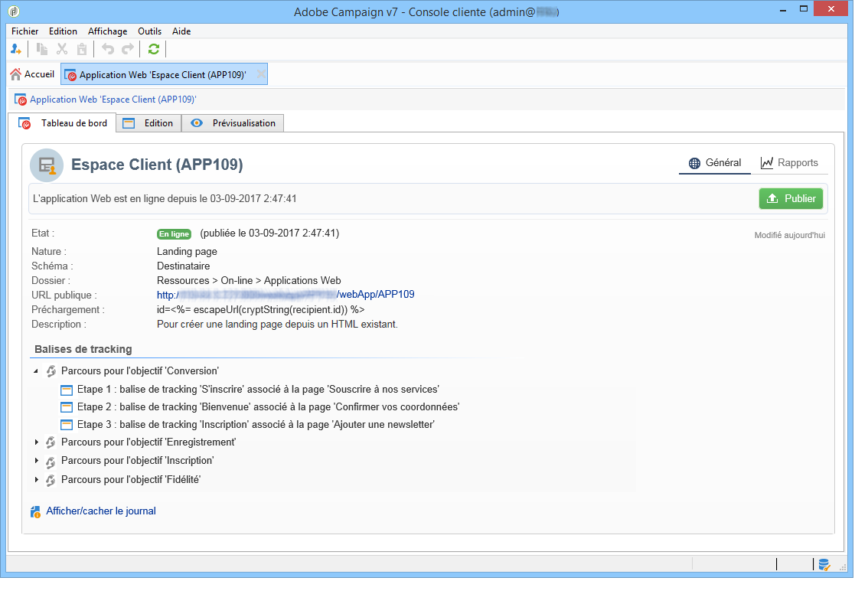
Task: Click the page icon of Etape 2
Action: [x=67, y=407]
